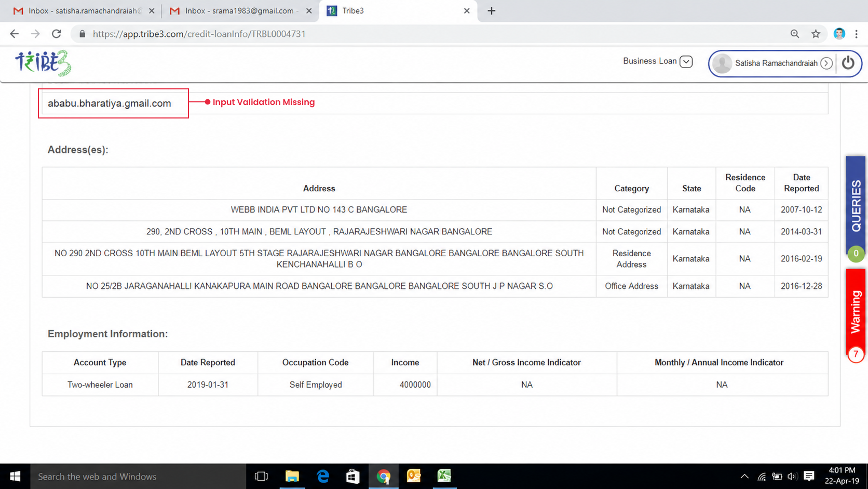Click employment date 2019-01-31 cell
This screenshot has height=489, width=868.
pyautogui.click(x=208, y=385)
